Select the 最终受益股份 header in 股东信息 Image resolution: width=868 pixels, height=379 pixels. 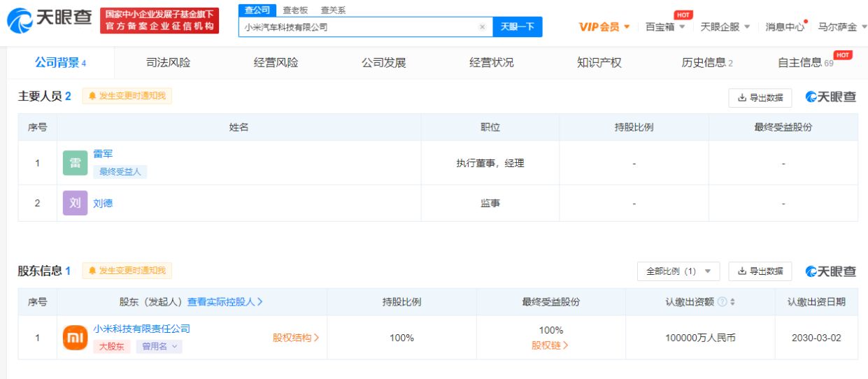click(550, 302)
